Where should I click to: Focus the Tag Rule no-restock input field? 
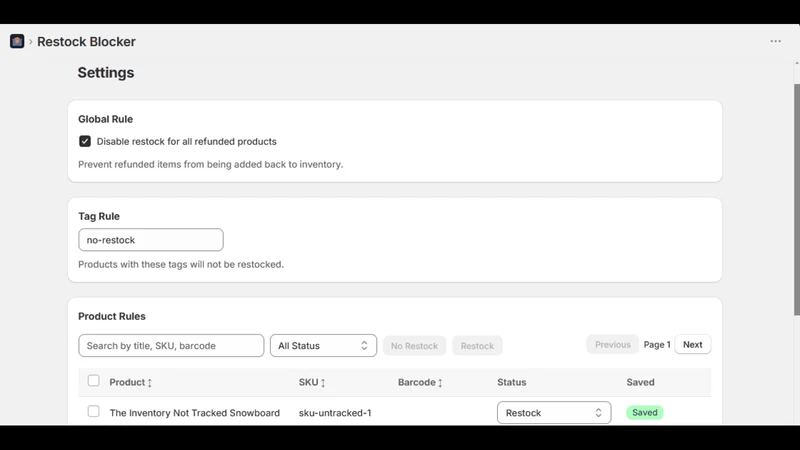[151, 240]
